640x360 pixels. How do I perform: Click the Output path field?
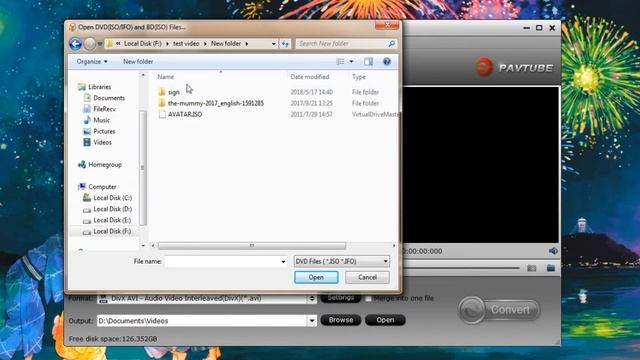coord(202,321)
